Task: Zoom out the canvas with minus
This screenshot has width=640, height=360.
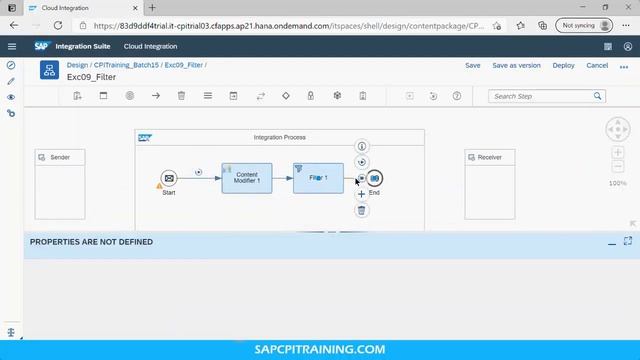Action: [618, 166]
